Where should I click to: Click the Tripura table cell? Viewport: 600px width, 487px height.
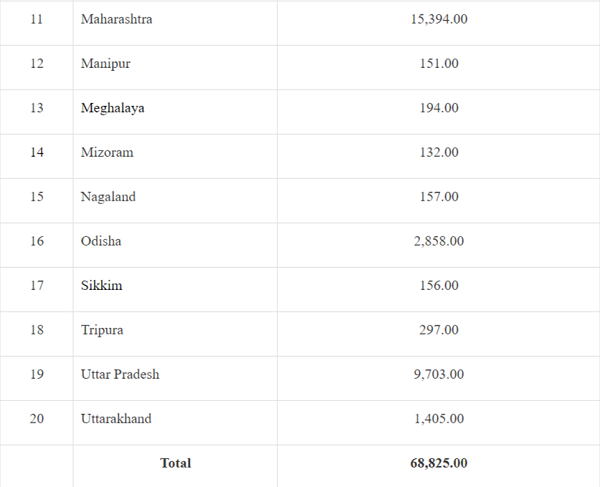[102, 330]
